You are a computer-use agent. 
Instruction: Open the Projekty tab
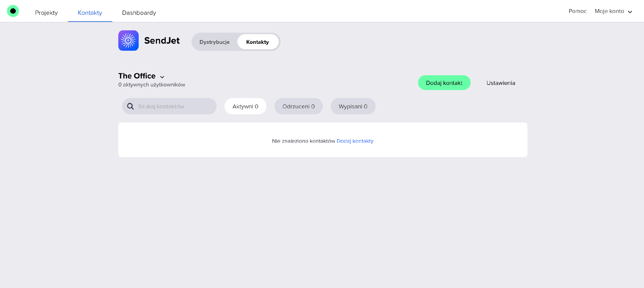click(x=46, y=13)
